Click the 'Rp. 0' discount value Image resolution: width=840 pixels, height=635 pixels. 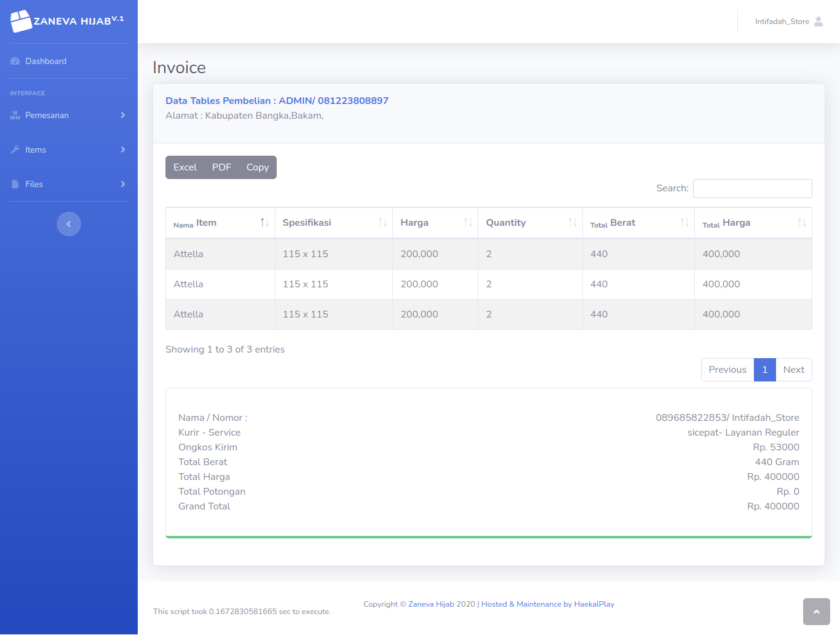point(788,492)
